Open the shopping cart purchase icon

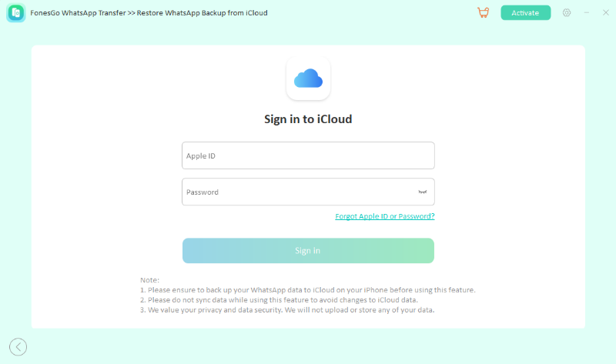pos(484,12)
